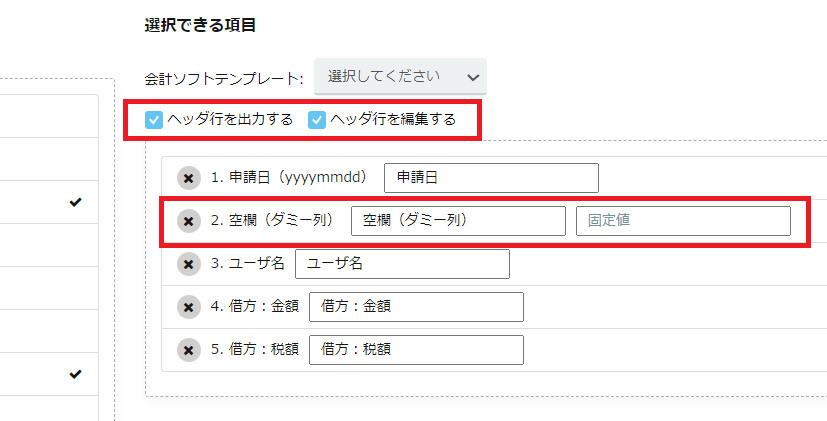Click the ヘッダ行を編集する label text

point(393,120)
